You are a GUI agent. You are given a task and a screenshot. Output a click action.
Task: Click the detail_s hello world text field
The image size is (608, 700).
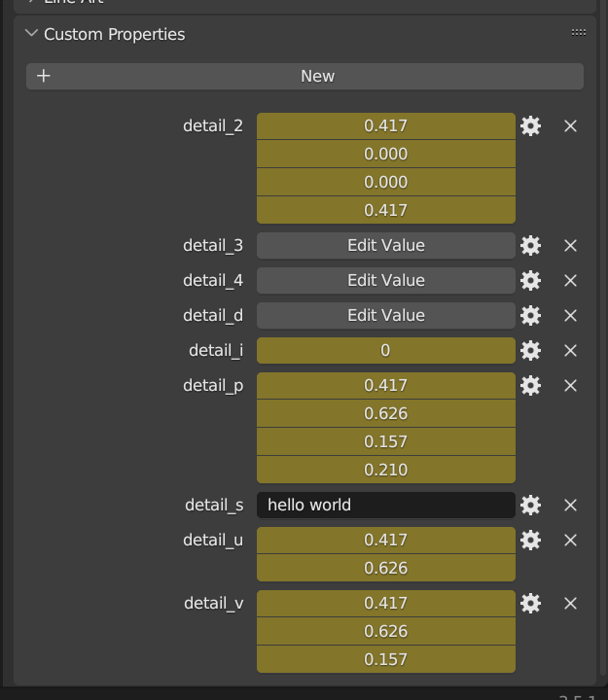[x=386, y=505]
